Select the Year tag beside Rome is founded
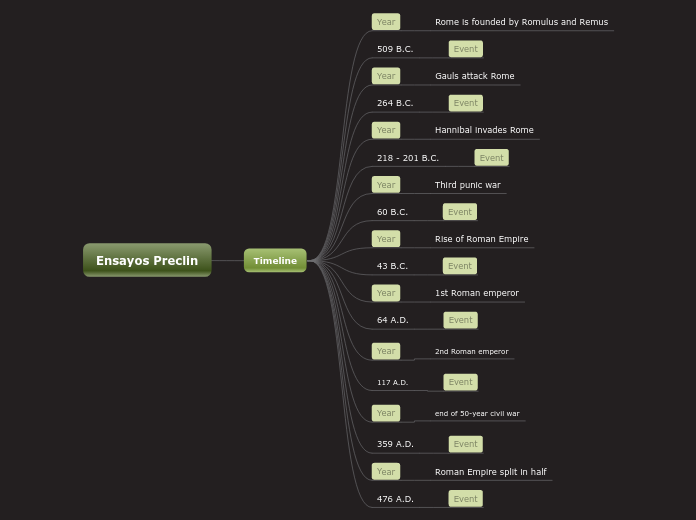Viewport: 696px width, 520px height. tap(386, 22)
